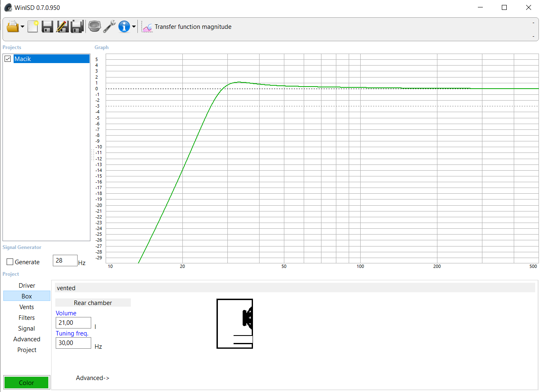Maximize the WinISD window

504,7
